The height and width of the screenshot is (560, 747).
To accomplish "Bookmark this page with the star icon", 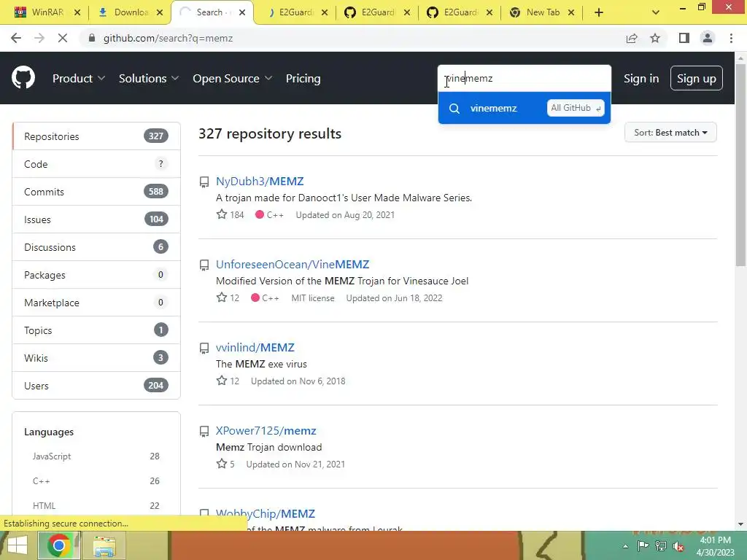I will 655,38.
